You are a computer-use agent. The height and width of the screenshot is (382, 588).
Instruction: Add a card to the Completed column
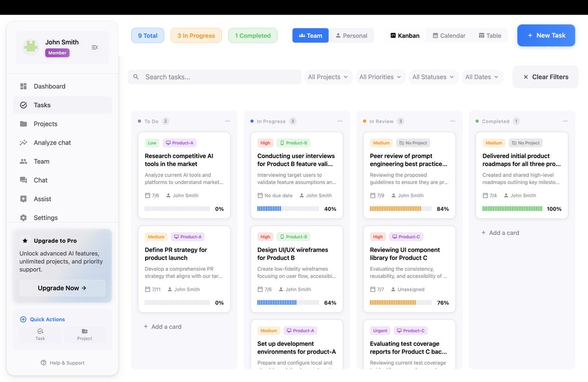[500, 233]
